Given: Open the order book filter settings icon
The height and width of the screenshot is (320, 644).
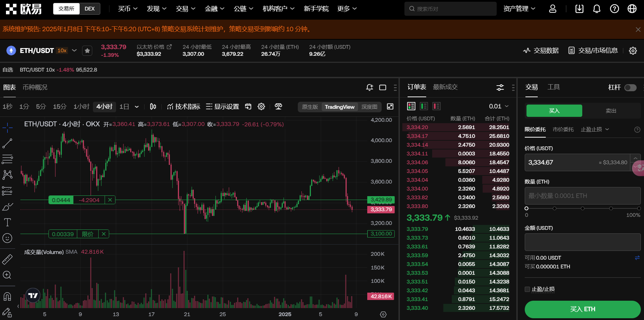Looking at the screenshot, I should (x=500, y=87).
